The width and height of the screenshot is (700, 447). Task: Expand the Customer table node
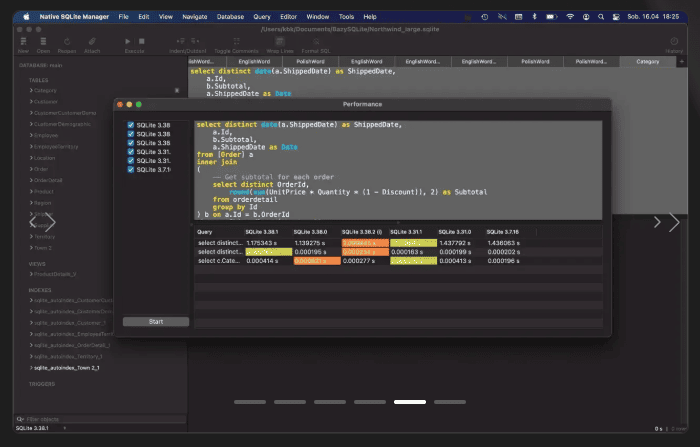pyautogui.click(x=31, y=101)
